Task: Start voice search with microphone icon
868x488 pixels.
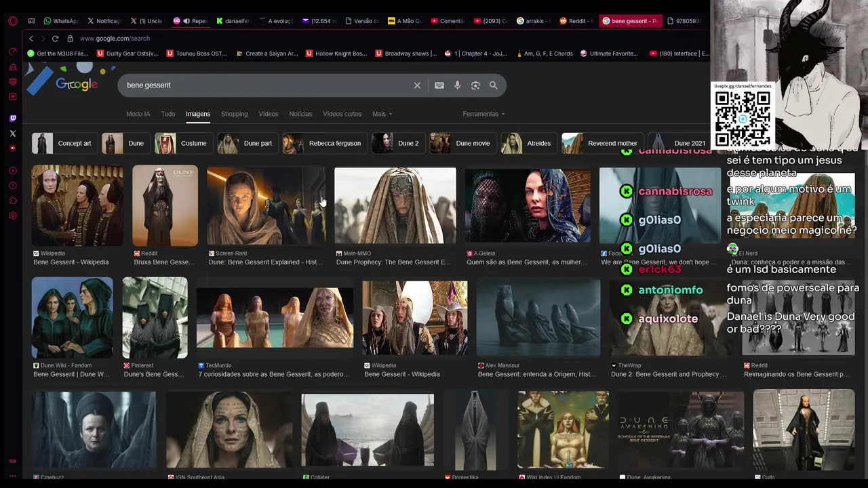Action: pos(457,85)
